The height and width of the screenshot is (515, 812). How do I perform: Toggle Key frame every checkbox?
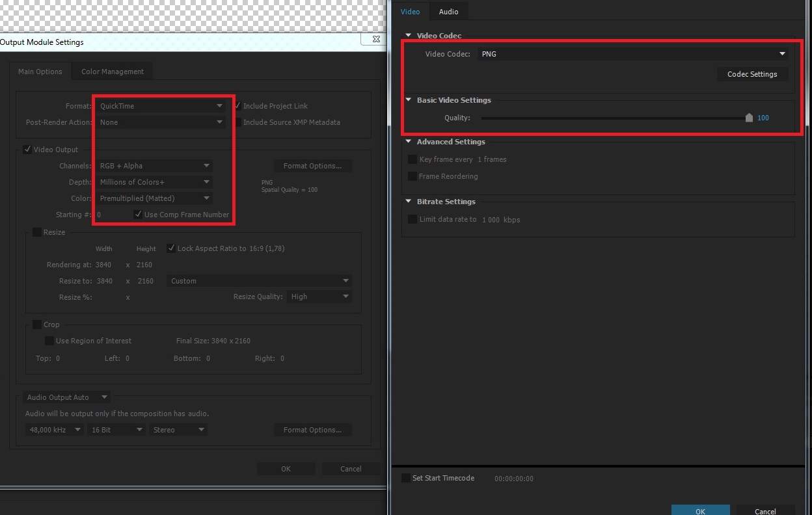tap(413, 159)
